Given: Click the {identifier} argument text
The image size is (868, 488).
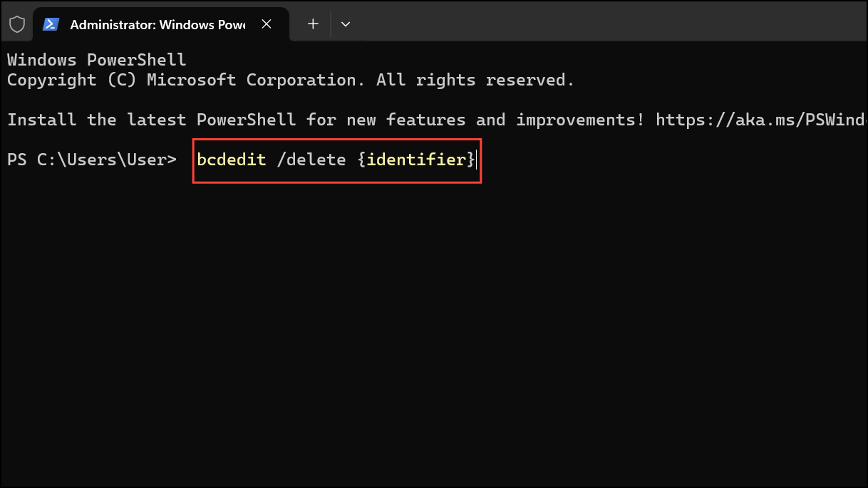Looking at the screenshot, I should pyautogui.click(x=415, y=160).
